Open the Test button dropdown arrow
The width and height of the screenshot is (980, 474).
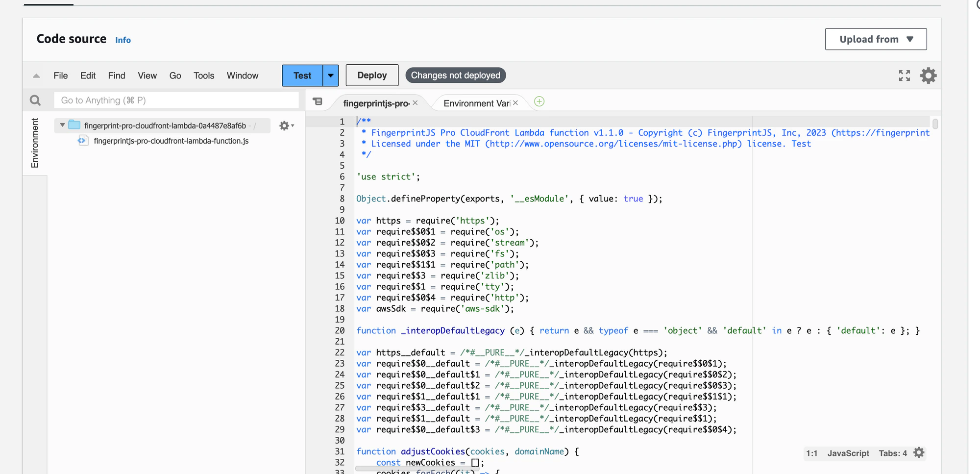click(331, 75)
